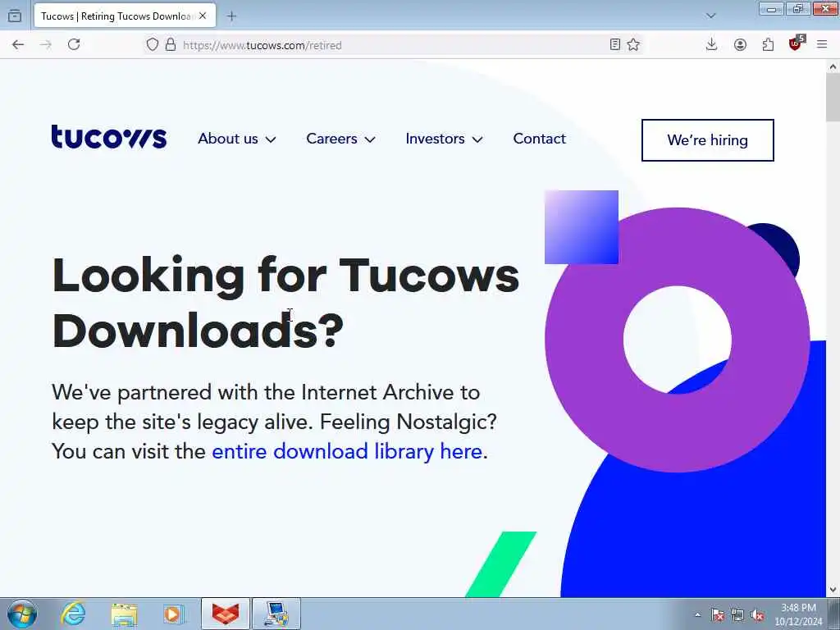Click scrollbar down arrow
840x630 pixels.
[x=833, y=590]
